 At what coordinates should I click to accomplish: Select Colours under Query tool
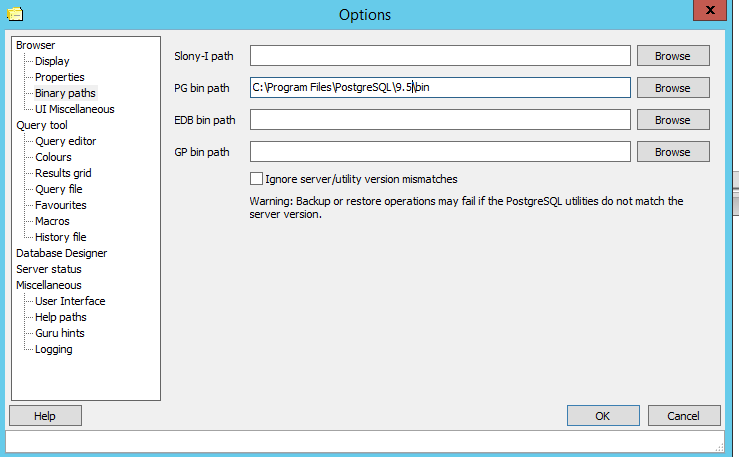[x=53, y=157]
